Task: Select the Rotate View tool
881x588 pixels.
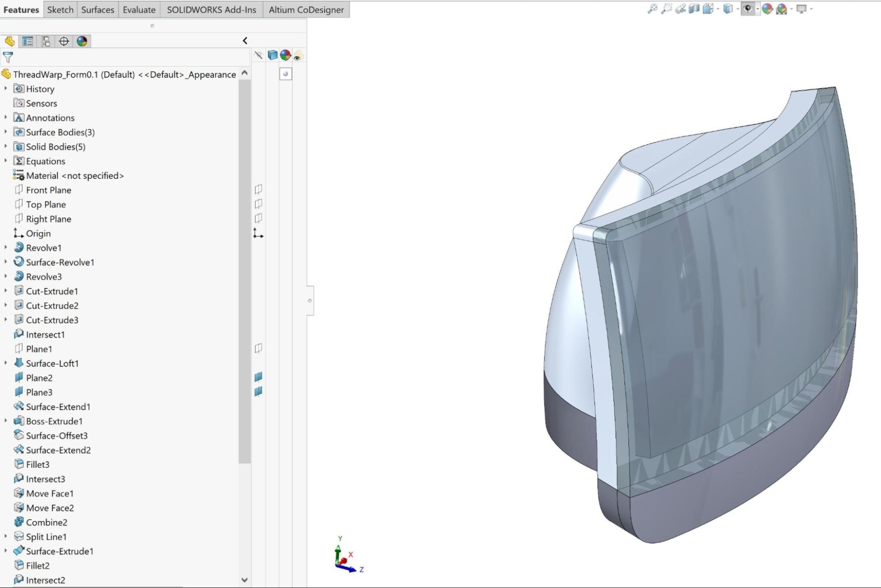Action: [x=680, y=9]
